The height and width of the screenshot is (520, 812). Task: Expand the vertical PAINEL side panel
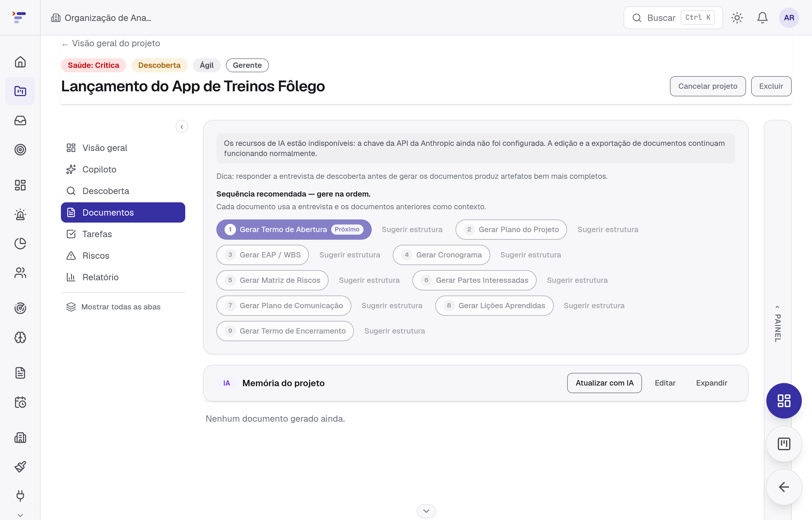point(777,323)
